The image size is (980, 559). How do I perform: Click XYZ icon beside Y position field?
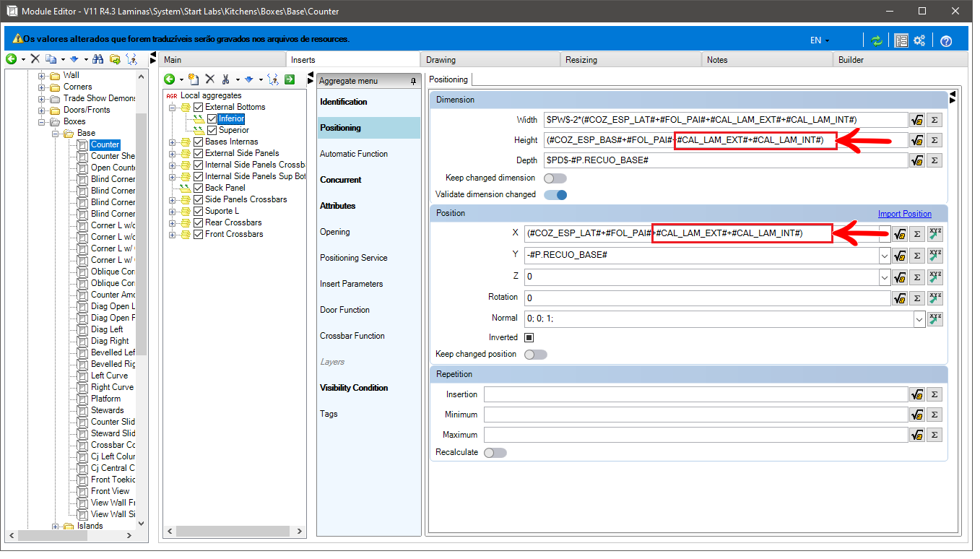(935, 255)
